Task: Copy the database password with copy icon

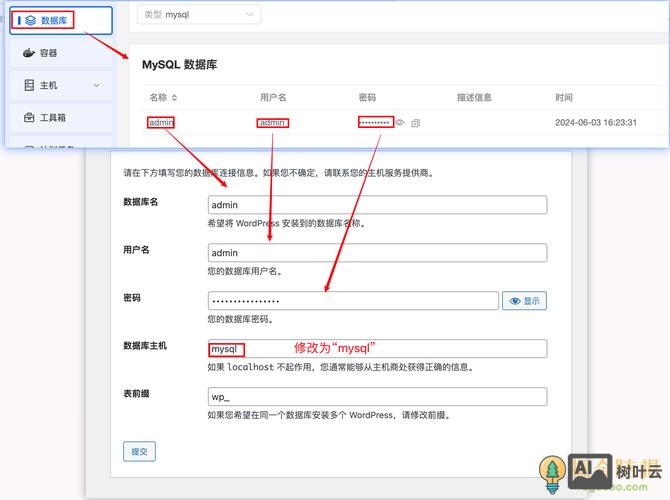Action: (x=415, y=123)
